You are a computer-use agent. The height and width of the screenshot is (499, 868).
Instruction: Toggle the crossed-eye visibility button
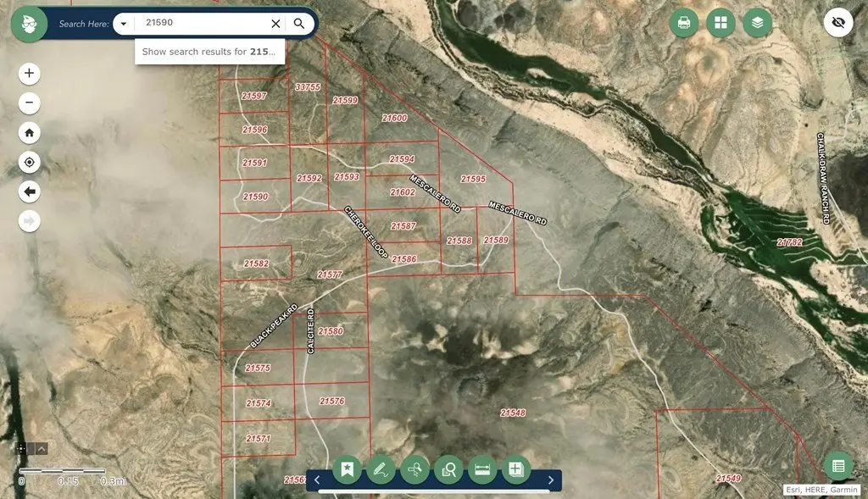(838, 23)
